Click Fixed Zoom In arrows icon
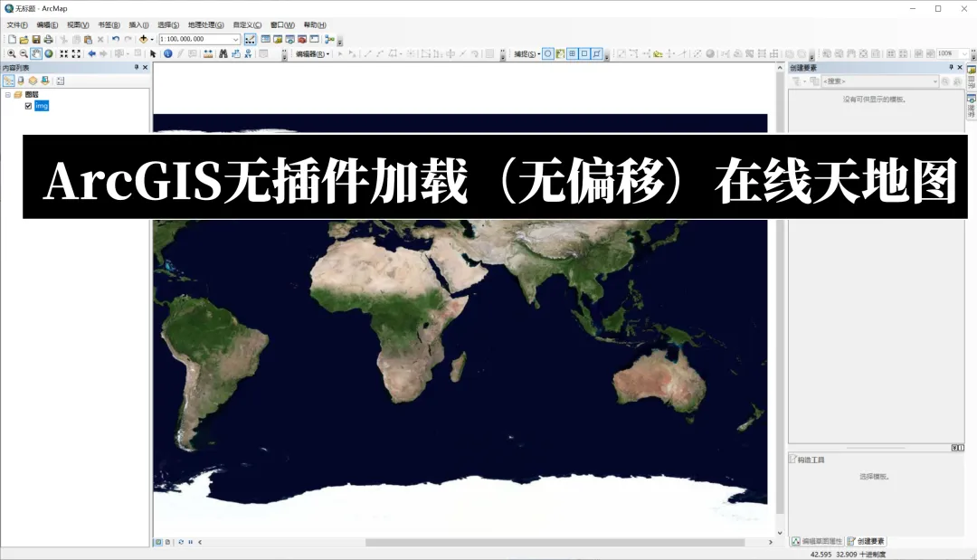The width and height of the screenshot is (977, 560). (x=63, y=53)
